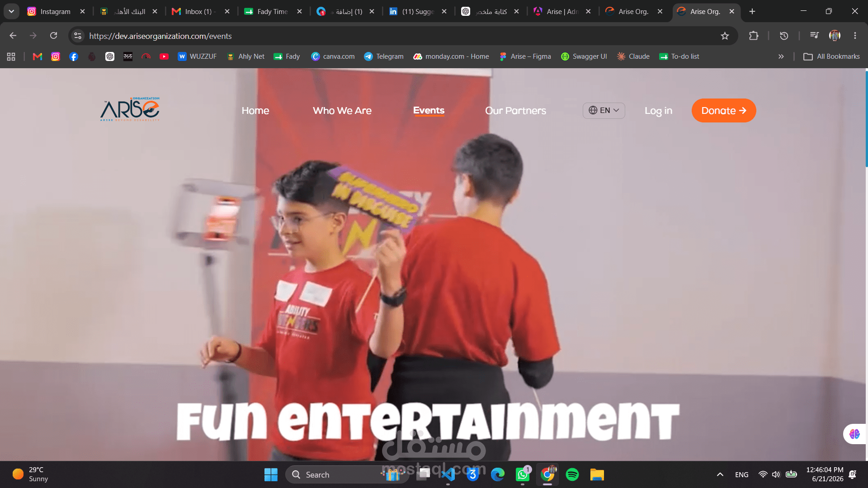
Task: Click the Windows taskbar Search box
Action: (x=347, y=474)
